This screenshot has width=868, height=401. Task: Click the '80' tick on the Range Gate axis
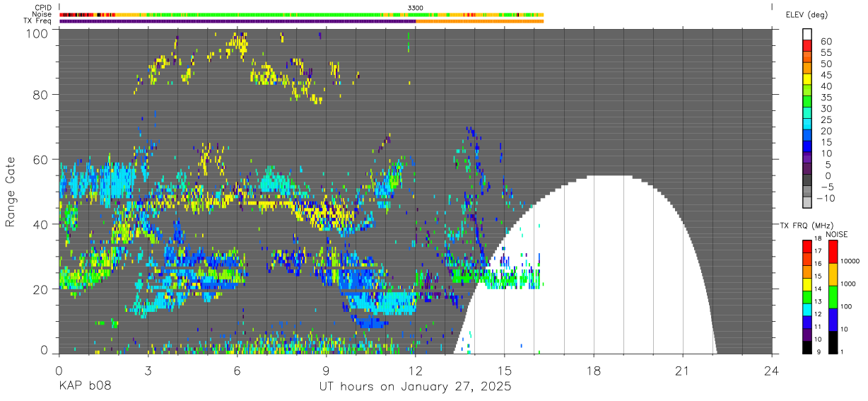tap(40, 95)
